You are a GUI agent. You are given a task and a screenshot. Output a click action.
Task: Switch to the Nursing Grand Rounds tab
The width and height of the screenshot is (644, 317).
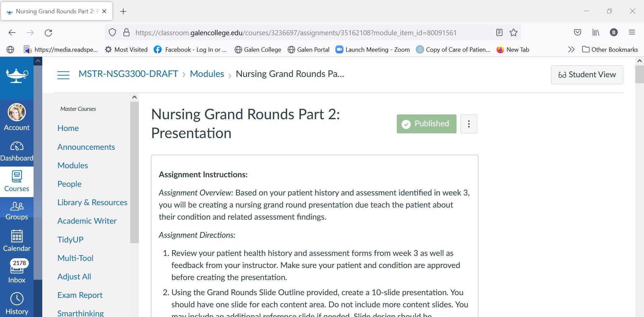click(x=54, y=11)
